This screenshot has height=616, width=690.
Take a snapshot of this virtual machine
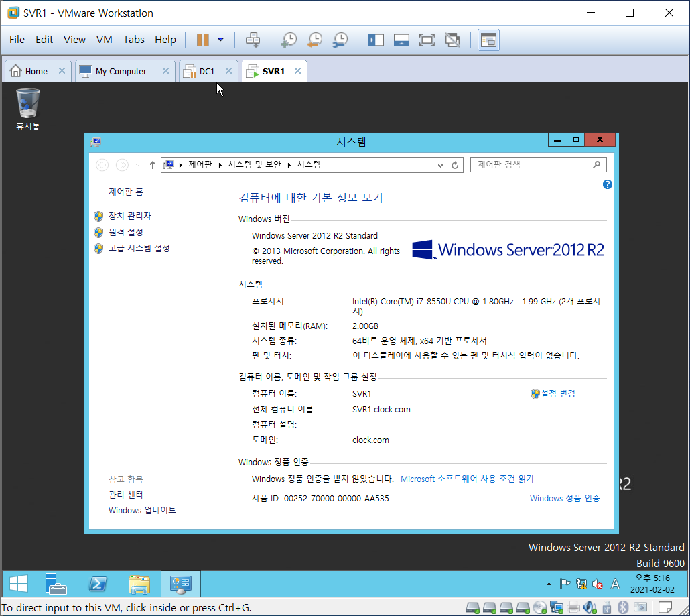(289, 40)
